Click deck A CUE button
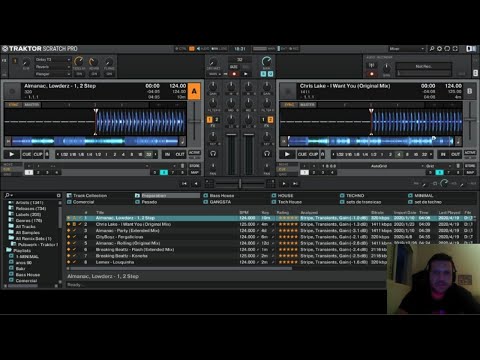The height and width of the screenshot is (360, 480). [27, 154]
